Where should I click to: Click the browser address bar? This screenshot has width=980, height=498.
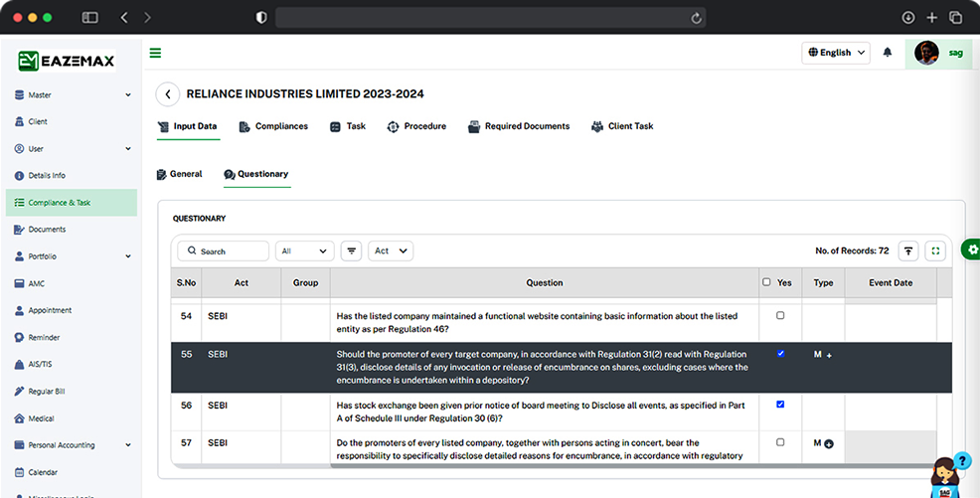(x=491, y=18)
